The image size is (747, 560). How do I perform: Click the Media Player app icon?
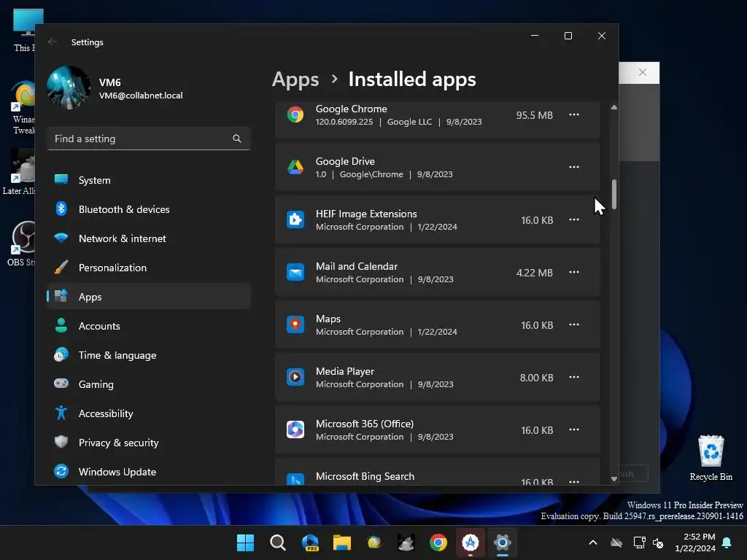click(x=295, y=377)
